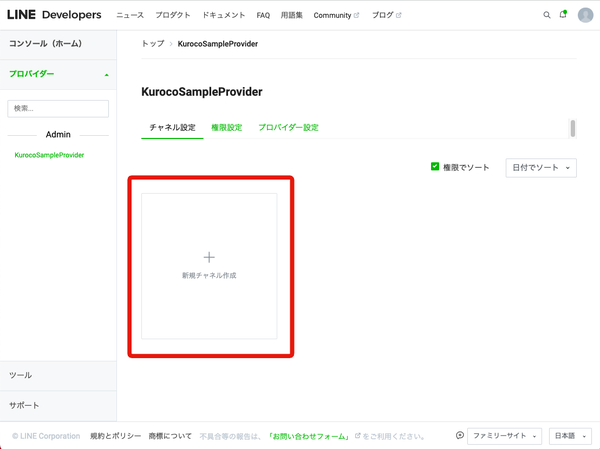The image size is (600, 449).
Task: Open the search magnifier icon
Action: pos(547,15)
